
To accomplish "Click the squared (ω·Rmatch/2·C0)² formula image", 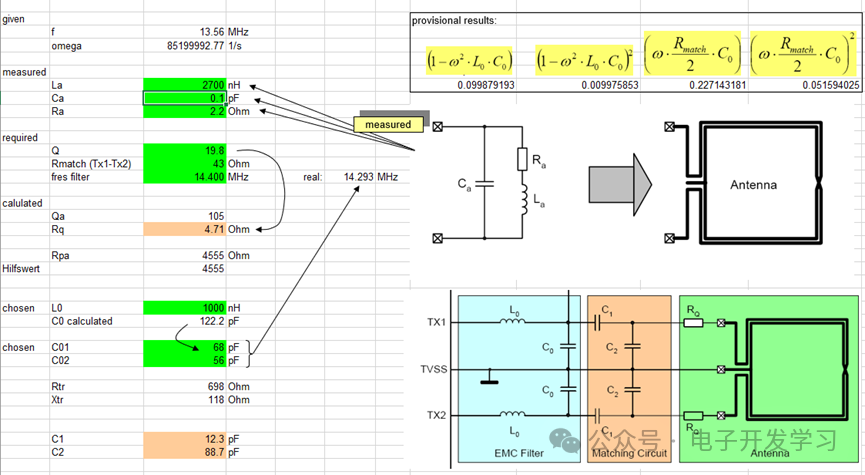I will click(x=803, y=61).
